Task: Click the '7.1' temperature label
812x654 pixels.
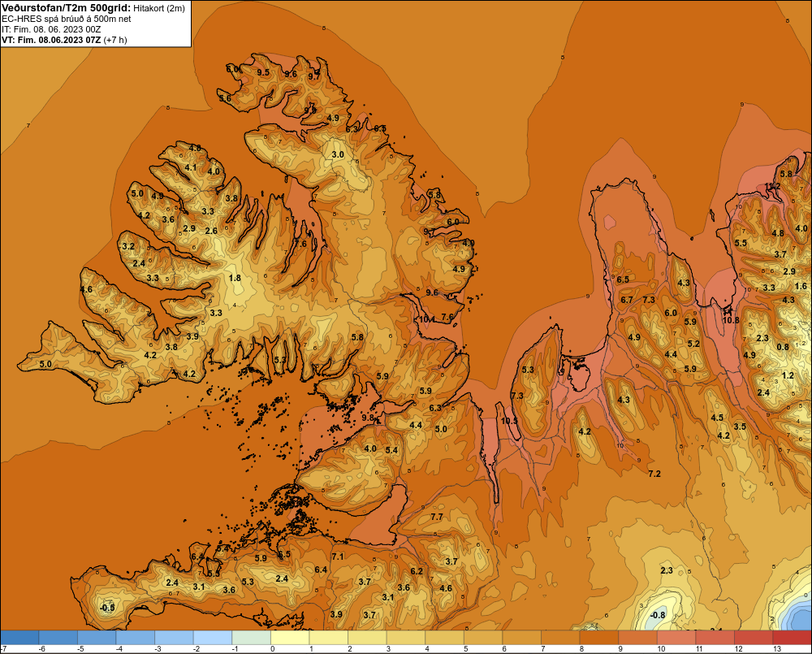Action: [x=338, y=557]
